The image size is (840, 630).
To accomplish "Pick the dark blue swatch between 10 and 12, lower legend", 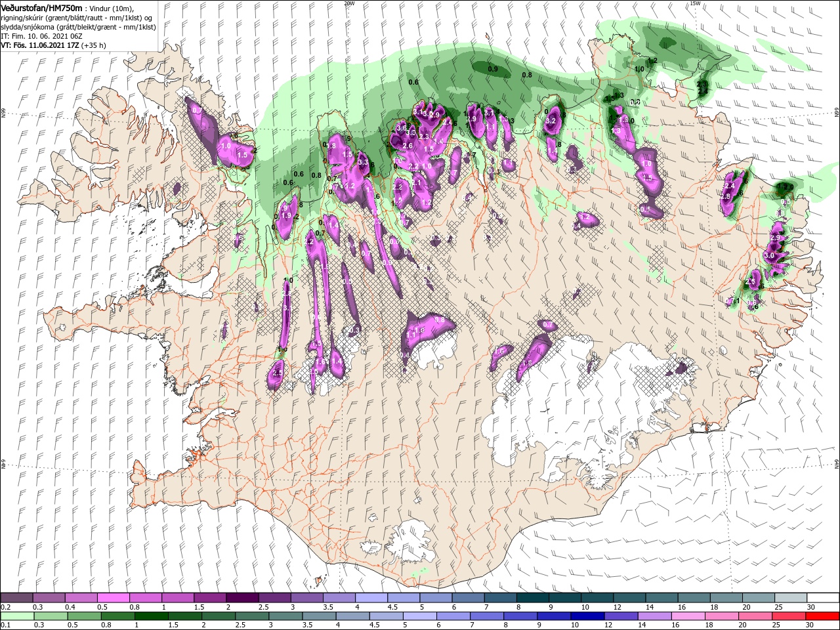I will click(x=587, y=616).
